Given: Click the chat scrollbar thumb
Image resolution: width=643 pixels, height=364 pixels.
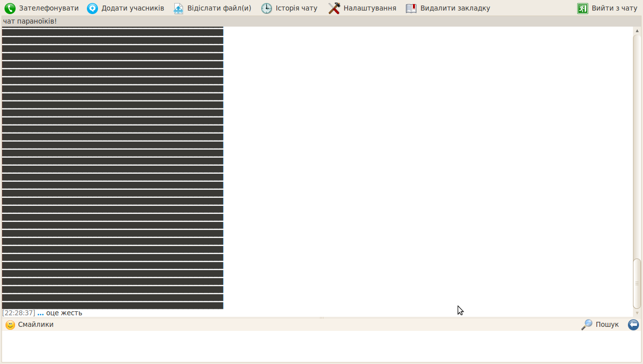Looking at the screenshot, I should point(637,284).
